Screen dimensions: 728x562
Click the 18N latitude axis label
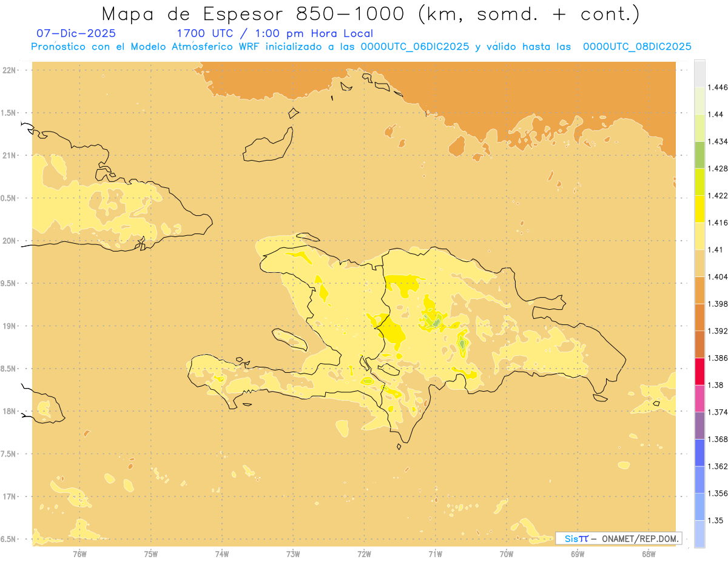click(10, 411)
